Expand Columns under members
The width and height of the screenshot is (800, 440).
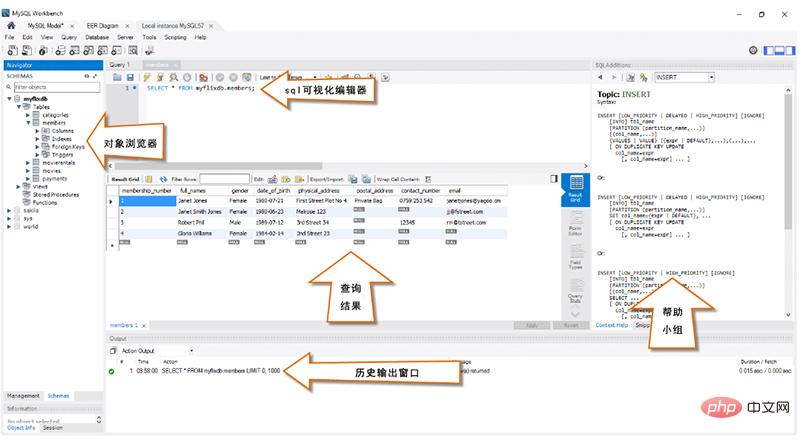click(37, 131)
